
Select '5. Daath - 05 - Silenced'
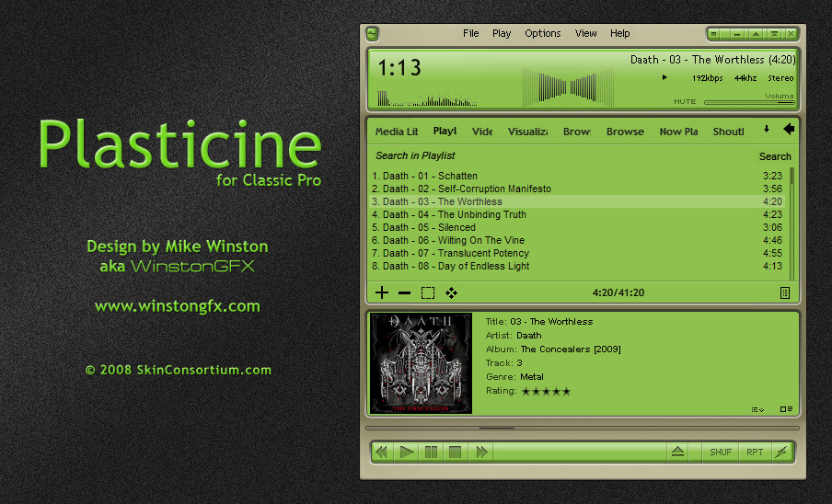pyautogui.click(x=577, y=227)
